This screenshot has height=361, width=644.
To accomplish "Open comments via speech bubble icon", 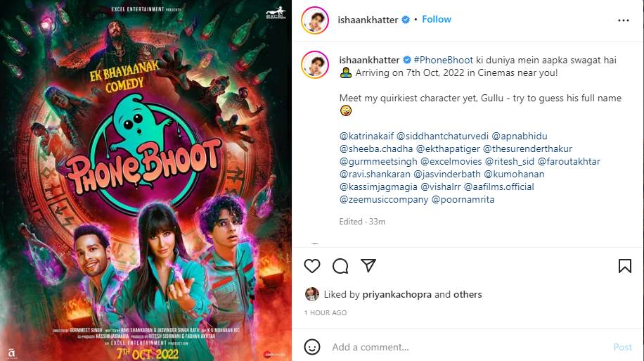I will click(x=340, y=266).
